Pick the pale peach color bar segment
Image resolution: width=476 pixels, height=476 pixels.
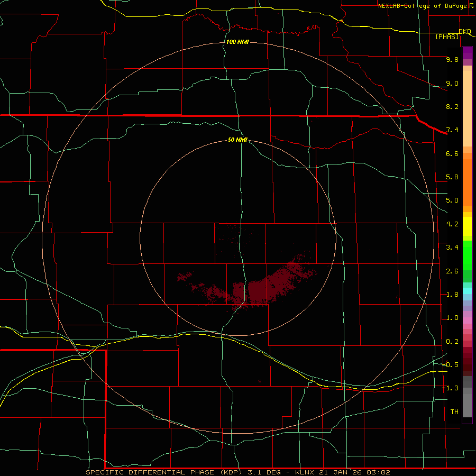(467, 108)
